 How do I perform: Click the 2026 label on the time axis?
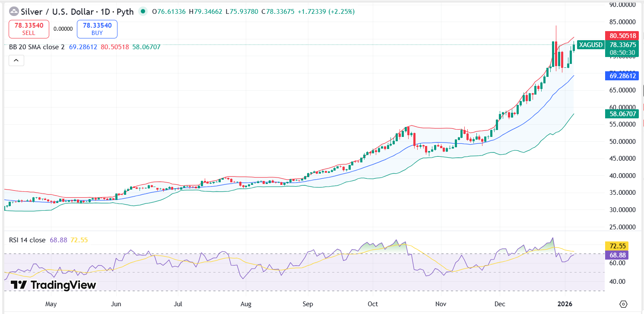coord(566,304)
